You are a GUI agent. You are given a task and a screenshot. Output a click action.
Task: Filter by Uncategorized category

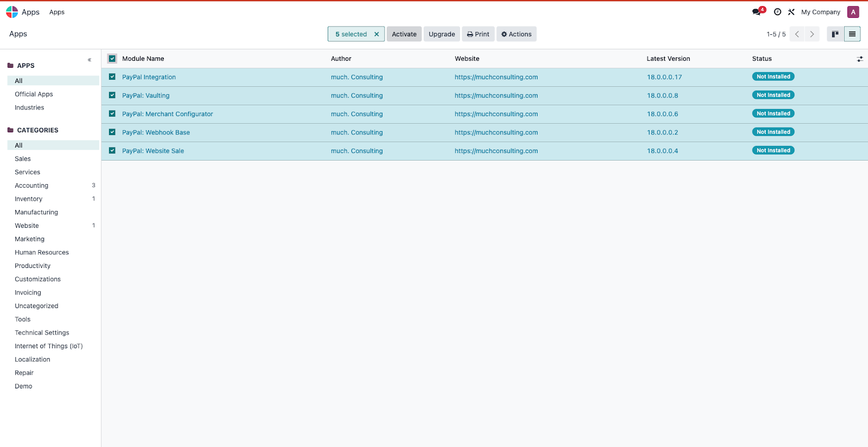coord(53,306)
